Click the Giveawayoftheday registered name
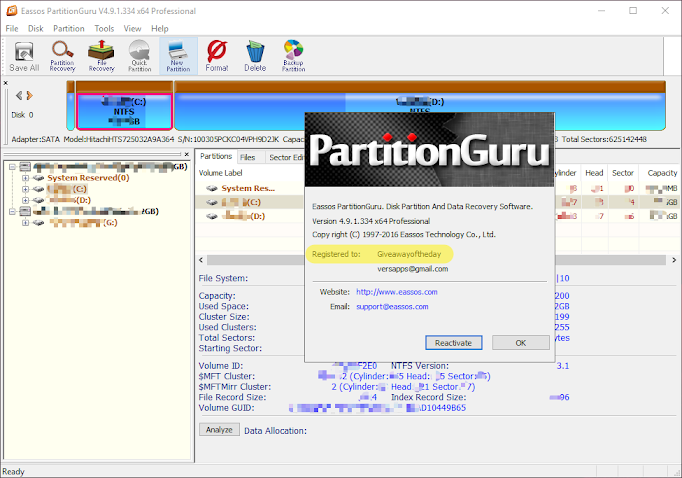The height and width of the screenshot is (478, 682). [409, 254]
